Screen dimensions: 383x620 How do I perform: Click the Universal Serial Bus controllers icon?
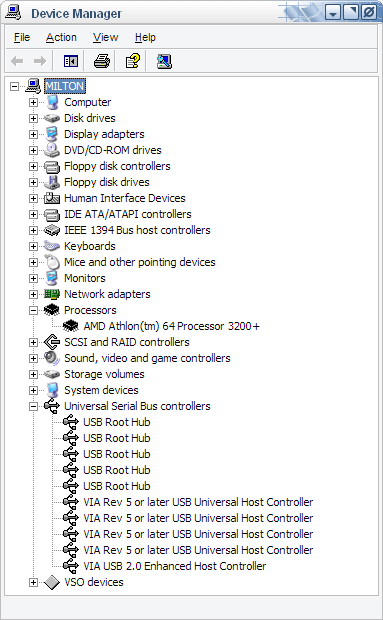click(52, 406)
